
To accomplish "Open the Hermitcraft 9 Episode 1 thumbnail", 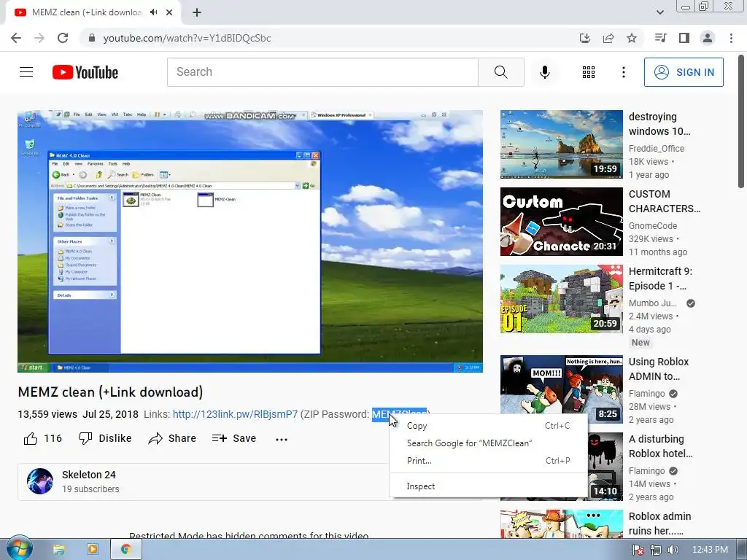I will pos(561,298).
